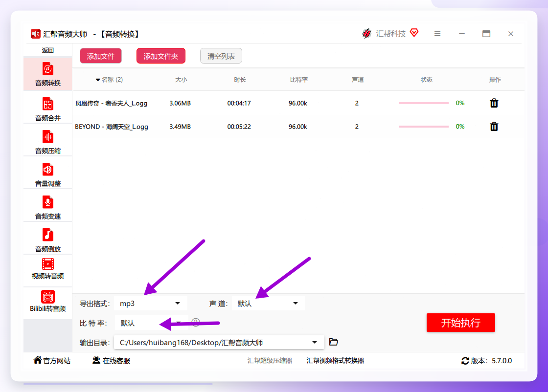The width and height of the screenshot is (548, 392).
Task: Click 返回 to go back
Action: point(48,50)
